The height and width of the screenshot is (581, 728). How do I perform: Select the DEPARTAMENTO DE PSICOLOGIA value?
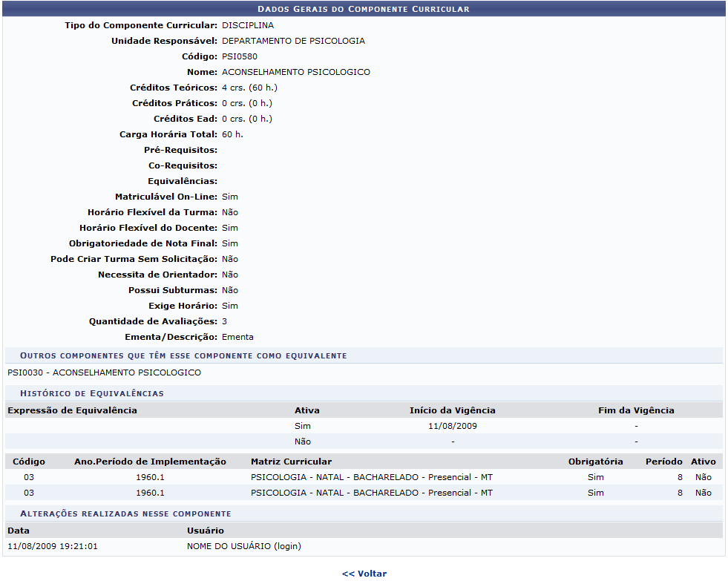pyautogui.click(x=293, y=41)
